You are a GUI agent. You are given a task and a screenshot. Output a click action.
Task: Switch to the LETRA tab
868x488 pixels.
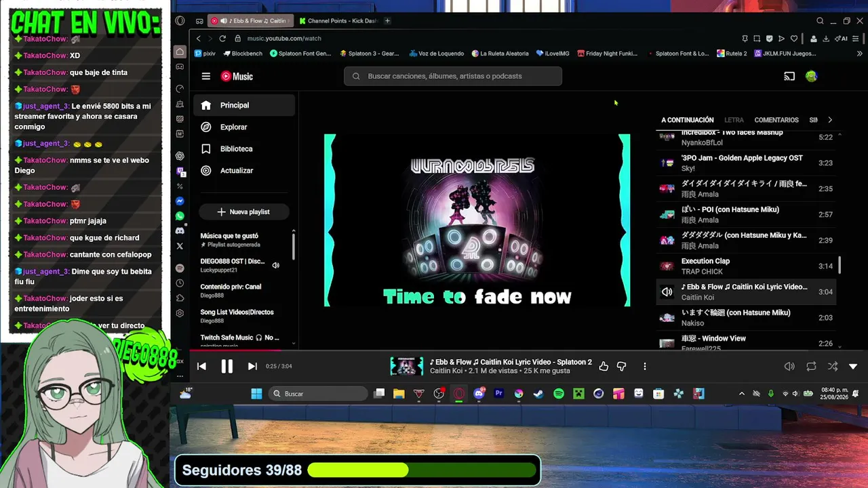(x=734, y=120)
